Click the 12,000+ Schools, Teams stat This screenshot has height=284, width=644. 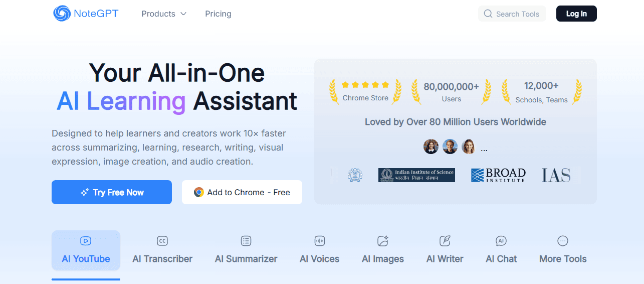pyautogui.click(x=542, y=92)
